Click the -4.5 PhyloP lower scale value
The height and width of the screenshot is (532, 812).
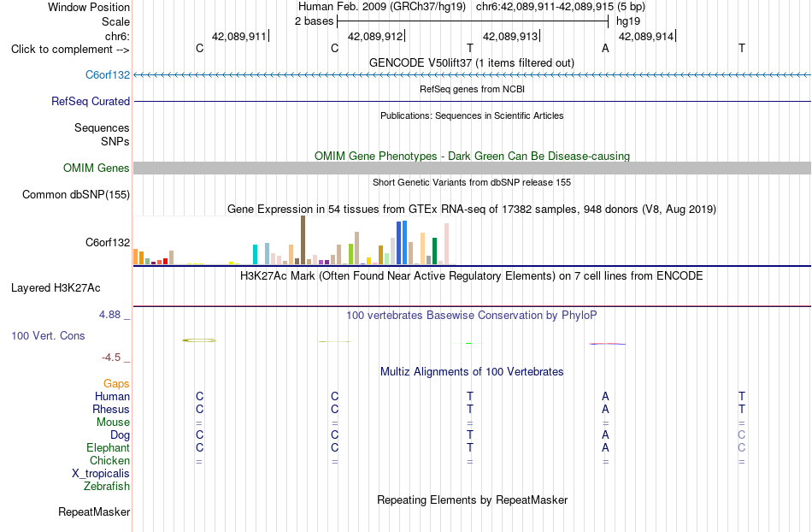pyautogui.click(x=111, y=357)
